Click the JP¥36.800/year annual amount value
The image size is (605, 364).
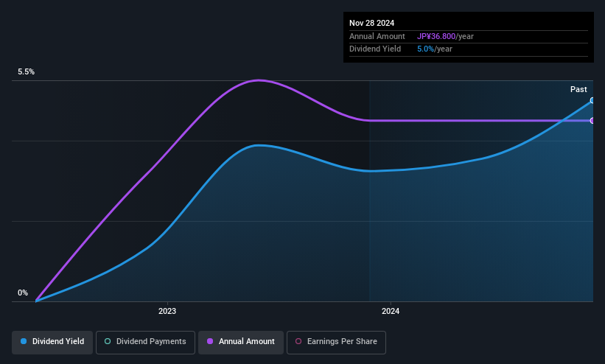[445, 36]
